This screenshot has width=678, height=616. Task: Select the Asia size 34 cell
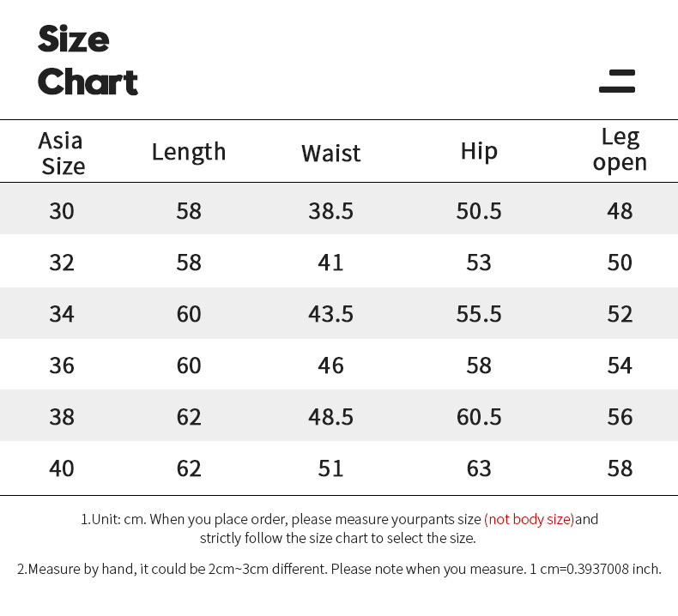[62, 314]
